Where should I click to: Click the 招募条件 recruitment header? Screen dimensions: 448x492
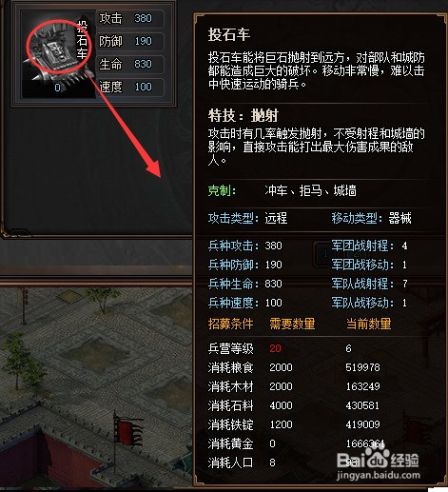(x=230, y=324)
